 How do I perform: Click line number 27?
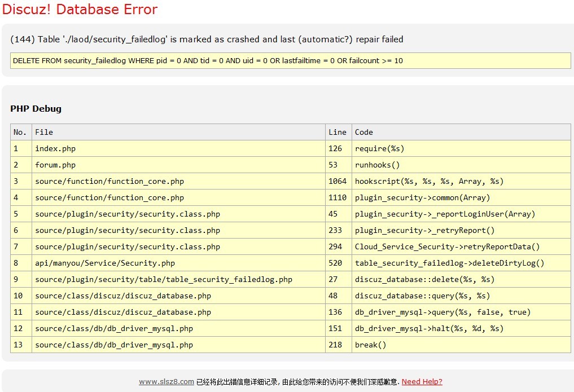pyautogui.click(x=339, y=279)
